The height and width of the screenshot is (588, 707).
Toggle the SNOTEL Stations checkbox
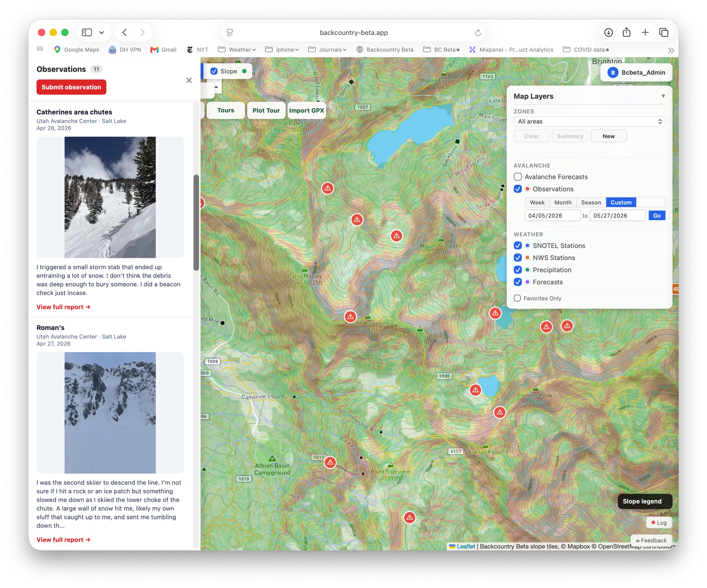point(518,245)
